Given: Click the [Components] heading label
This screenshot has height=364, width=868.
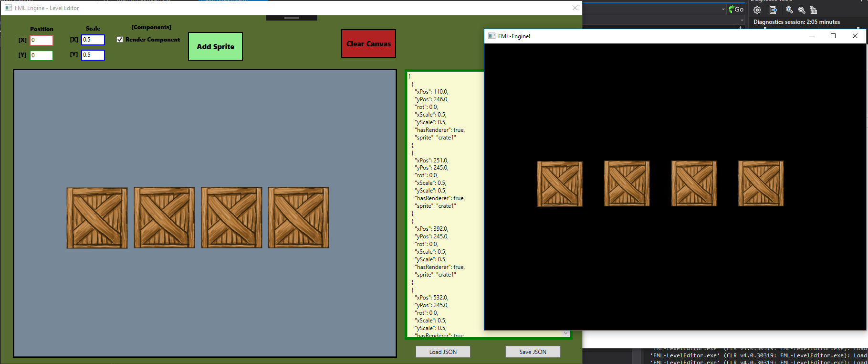Looking at the screenshot, I should point(151,27).
